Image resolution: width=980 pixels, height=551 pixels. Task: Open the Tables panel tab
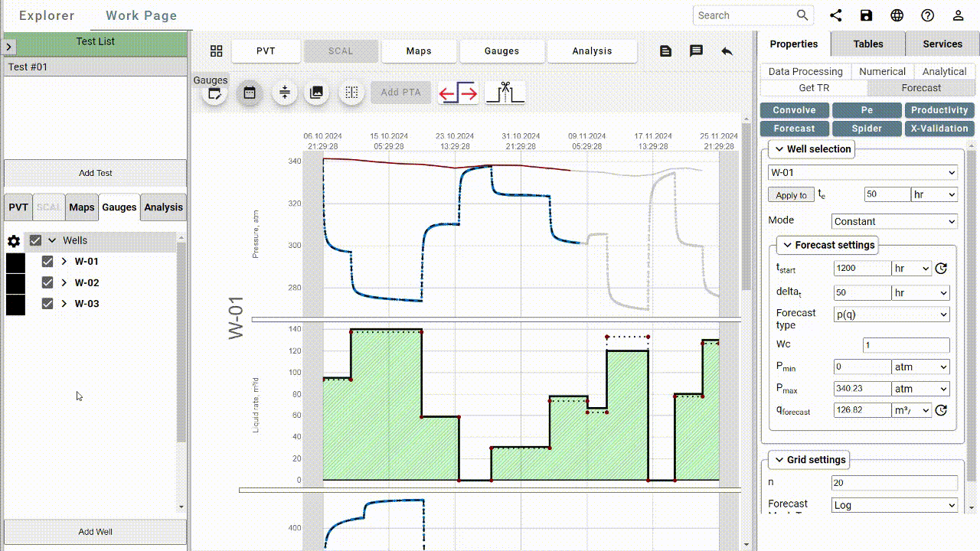tap(868, 44)
